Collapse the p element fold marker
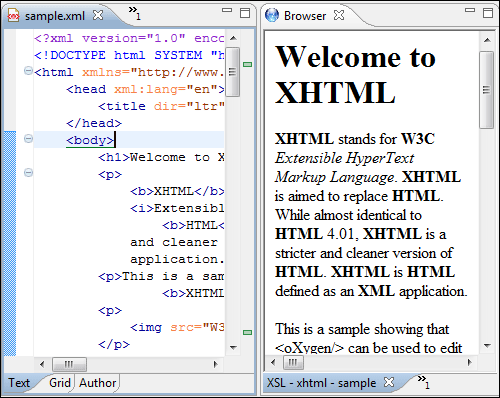This screenshot has width=500, height=398. pos(28,173)
